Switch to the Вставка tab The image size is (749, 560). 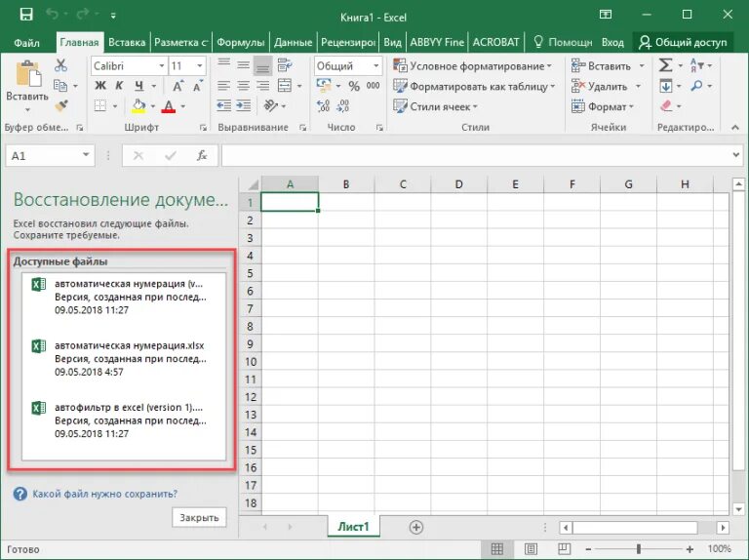[x=127, y=43]
